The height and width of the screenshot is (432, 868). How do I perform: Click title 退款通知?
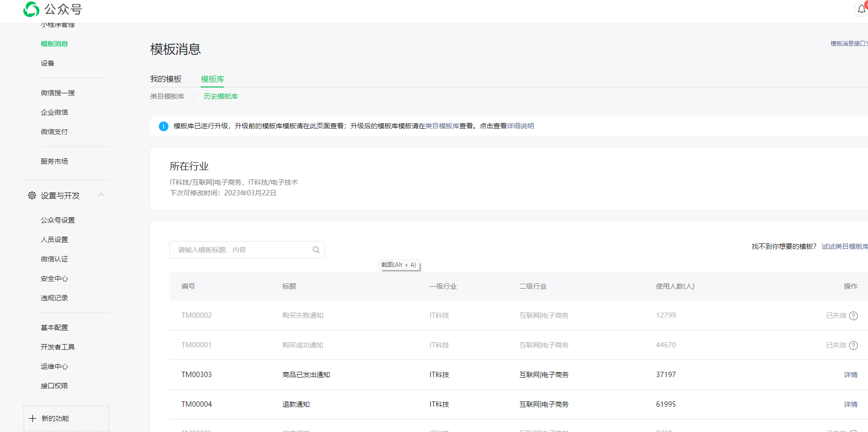[296, 404]
